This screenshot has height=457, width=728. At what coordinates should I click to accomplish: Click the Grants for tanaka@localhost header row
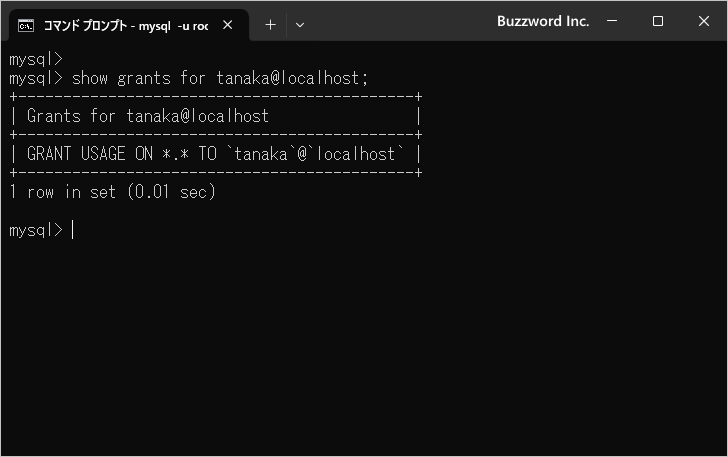tap(148, 116)
